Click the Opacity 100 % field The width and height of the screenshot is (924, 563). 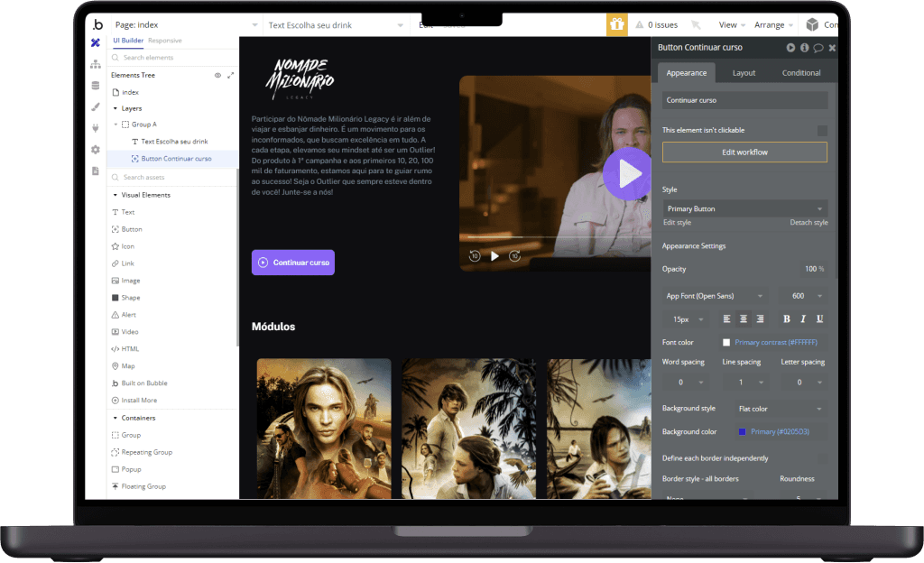pos(814,269)
